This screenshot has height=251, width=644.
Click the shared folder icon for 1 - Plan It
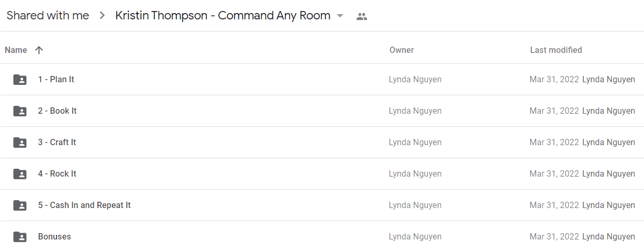(x=20, y=80)
